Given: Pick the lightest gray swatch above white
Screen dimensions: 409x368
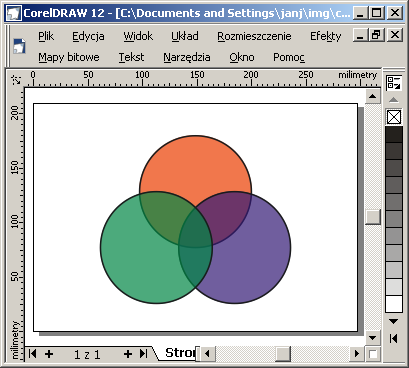Looking at the screenshot, I should coord(394,287).
